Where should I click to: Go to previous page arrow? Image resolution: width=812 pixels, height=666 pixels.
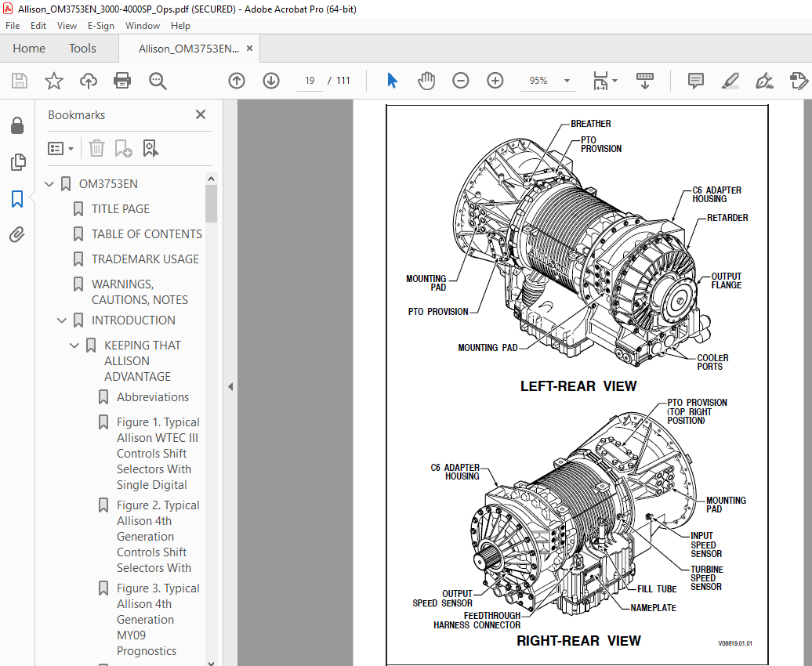point(237,81)
